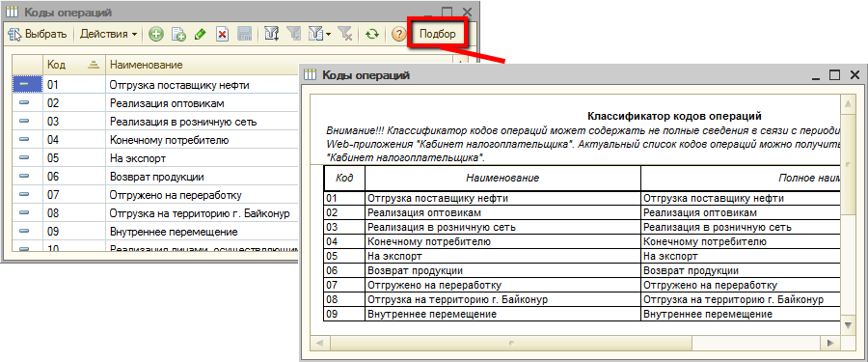Screen dimensions: 868x362
Task: Select row 02 Реализация оптовикам in list
Action: coord(155,103)
